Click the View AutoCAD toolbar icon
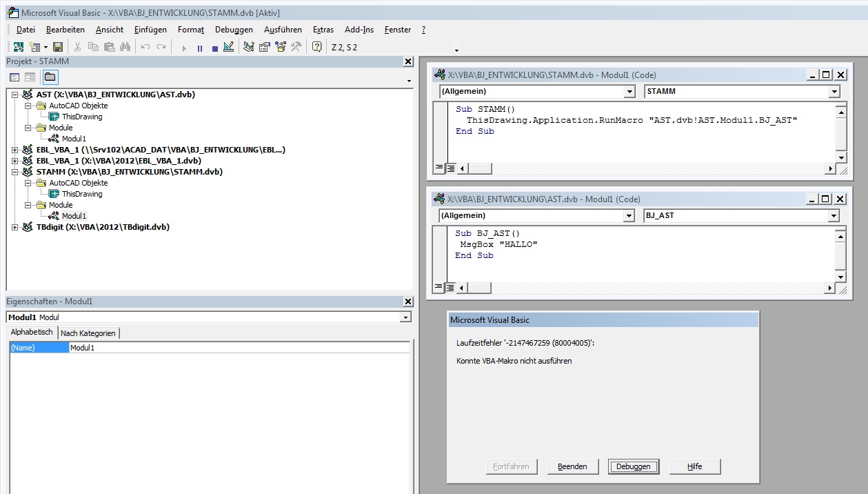This screenshot has height=494, width=868. click(19, 47)
